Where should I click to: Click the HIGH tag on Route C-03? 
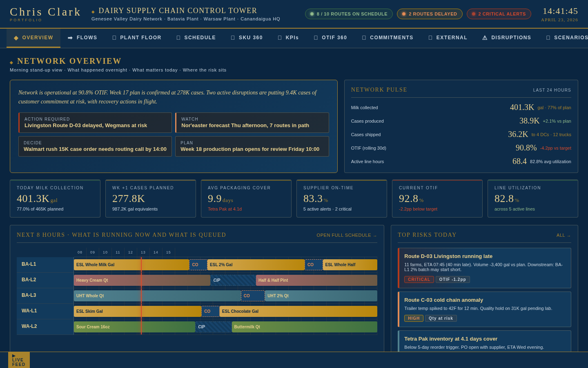click(414, 319)
